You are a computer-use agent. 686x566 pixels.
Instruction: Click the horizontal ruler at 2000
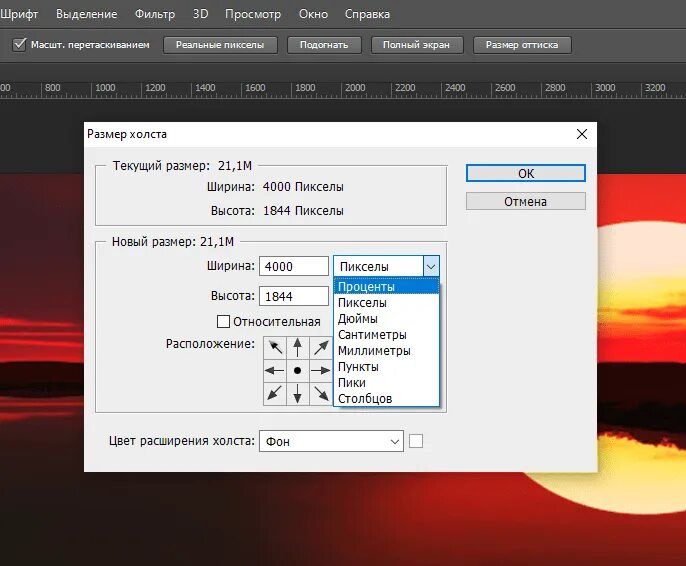355,88
